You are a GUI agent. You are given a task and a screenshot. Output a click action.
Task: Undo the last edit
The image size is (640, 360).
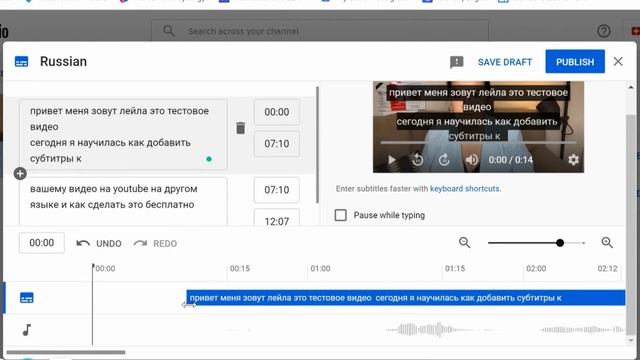(99, 243)
